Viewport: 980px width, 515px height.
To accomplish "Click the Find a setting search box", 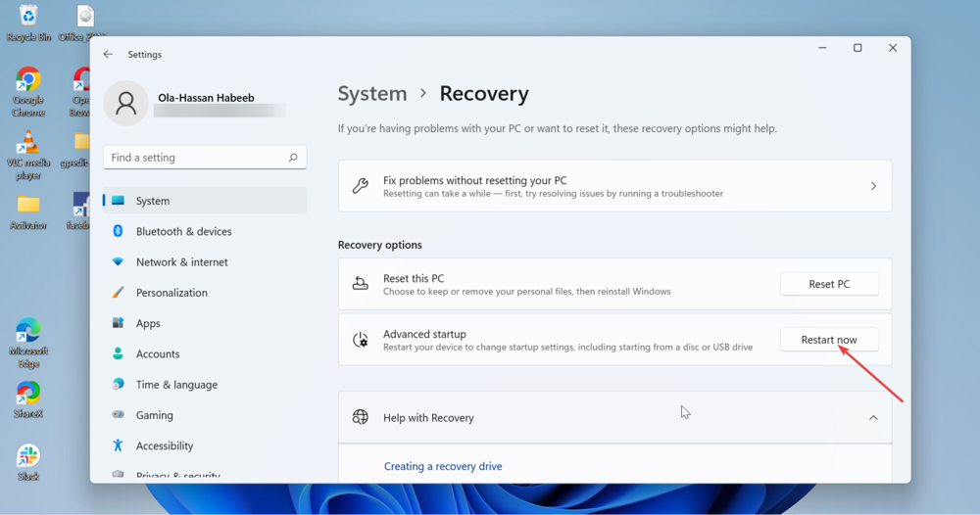I will coord(205,158).
